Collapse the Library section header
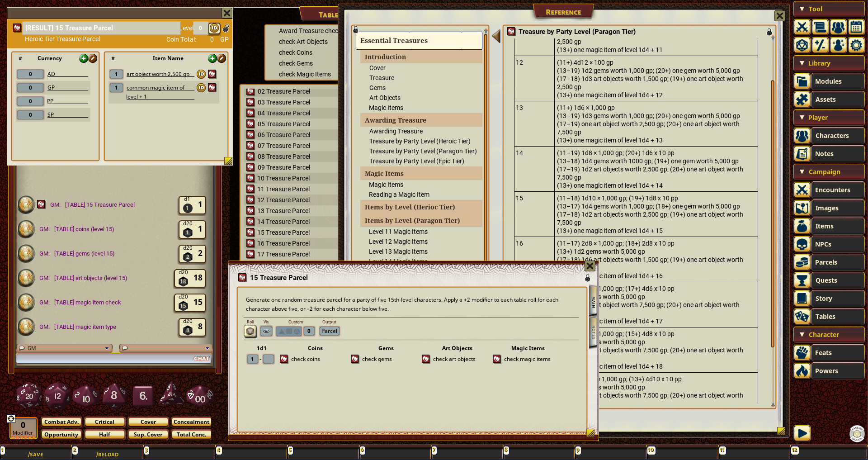 click(x=802, y=63)
